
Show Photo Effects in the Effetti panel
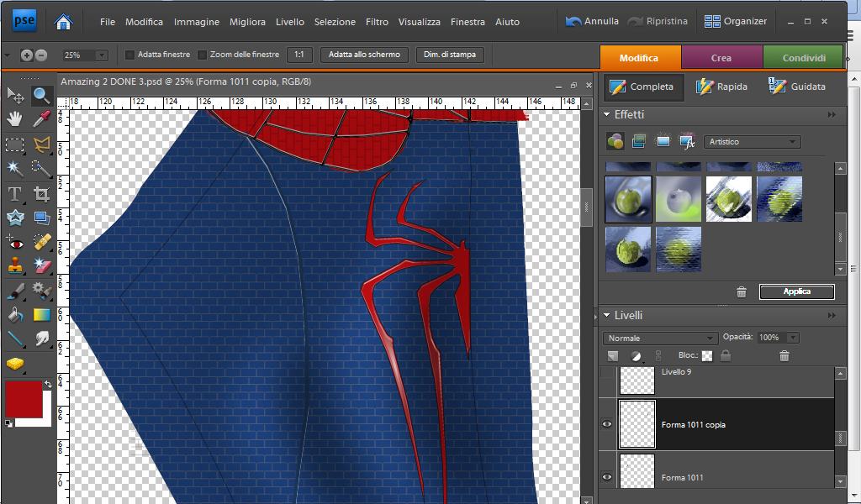point(663,141)
